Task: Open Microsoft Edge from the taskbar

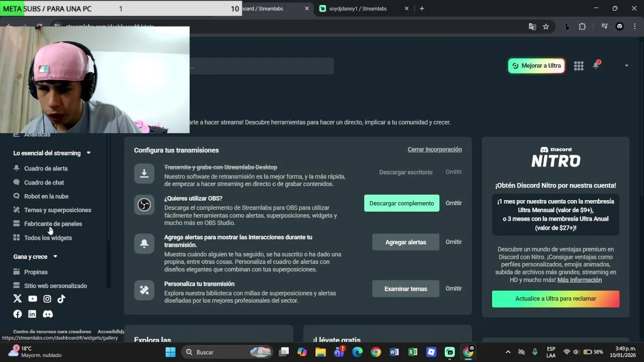Action: pos(357,352)
